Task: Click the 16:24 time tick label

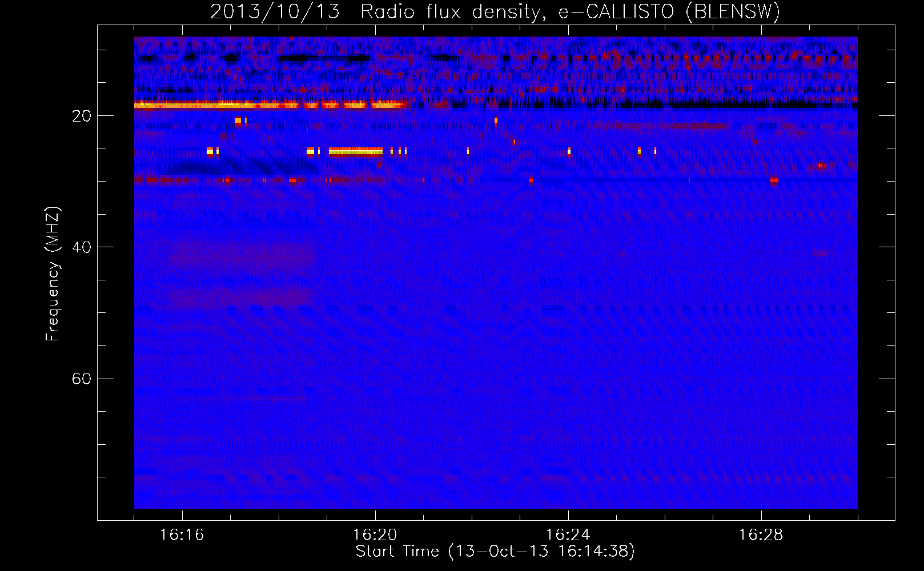Action: (568, 535)
